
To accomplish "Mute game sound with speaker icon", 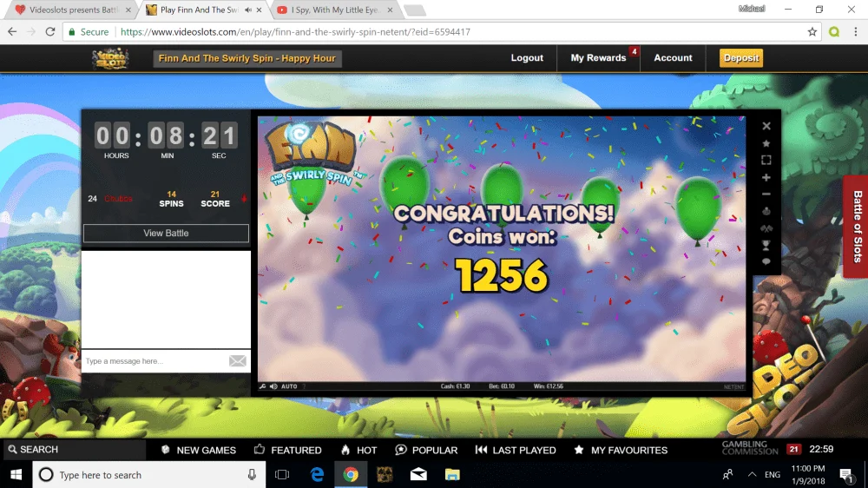I will (x=273, y=386).
